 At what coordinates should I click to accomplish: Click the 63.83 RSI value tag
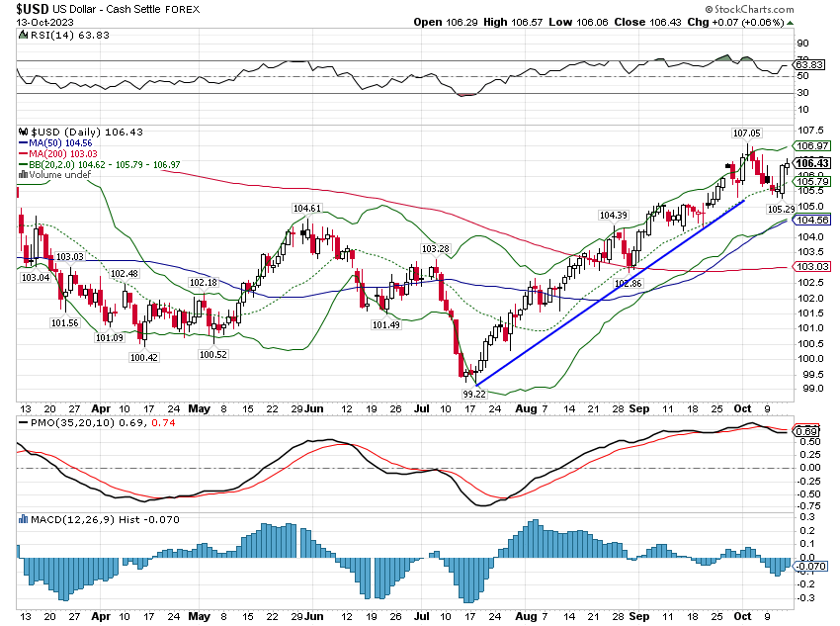point(811,65)
